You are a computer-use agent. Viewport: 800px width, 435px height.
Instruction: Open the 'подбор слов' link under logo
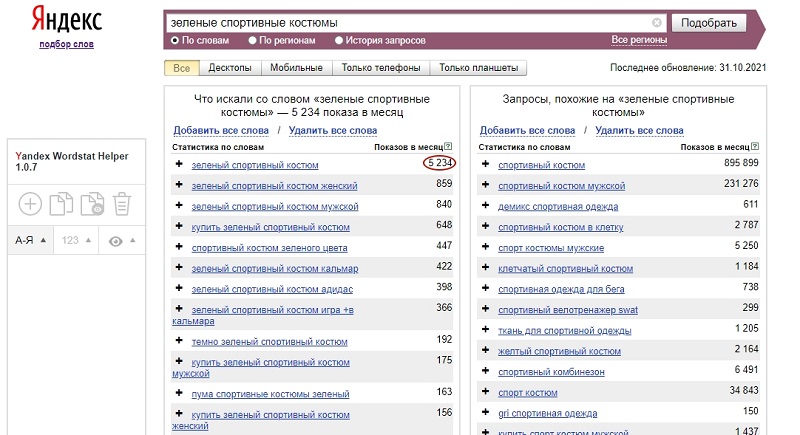[66, 44]
